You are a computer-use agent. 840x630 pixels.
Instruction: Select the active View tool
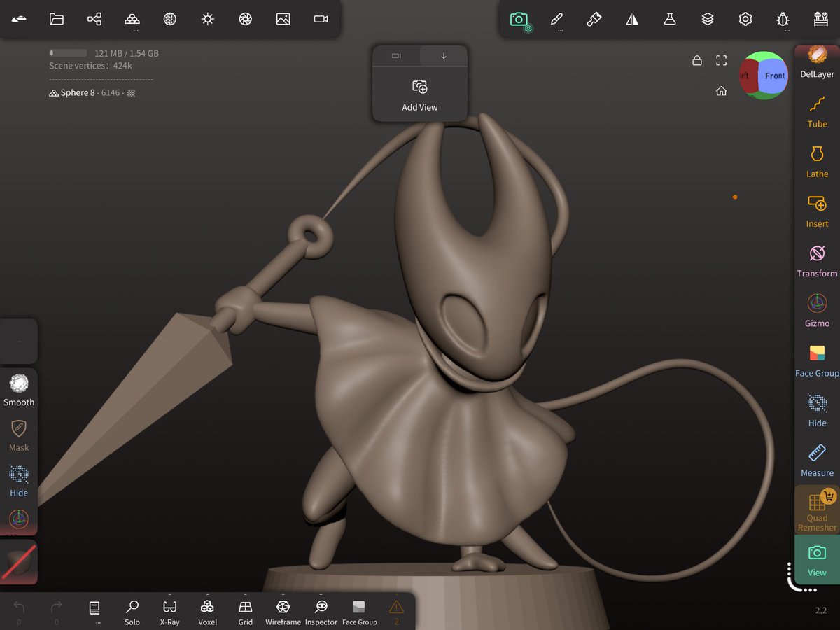click(x=817, y=559)
